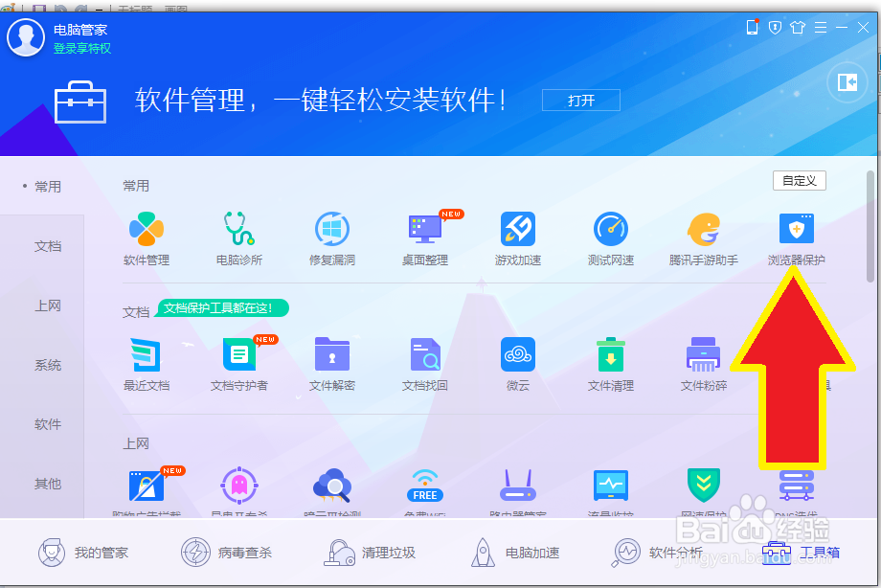Open 修复漏洞 tool
The image size is (881, 588).
332,237
